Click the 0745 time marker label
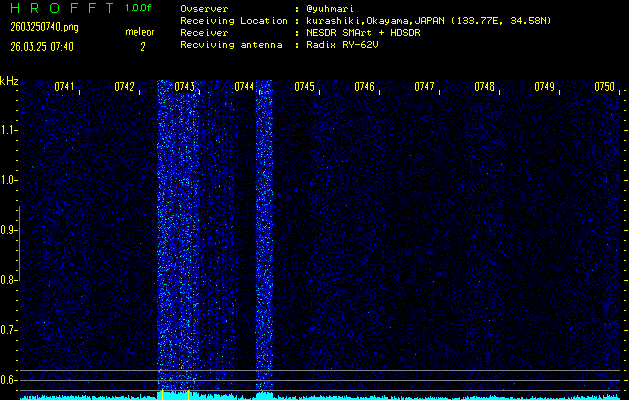The width and height of the screenshot is (629, 400). point(304,87)
